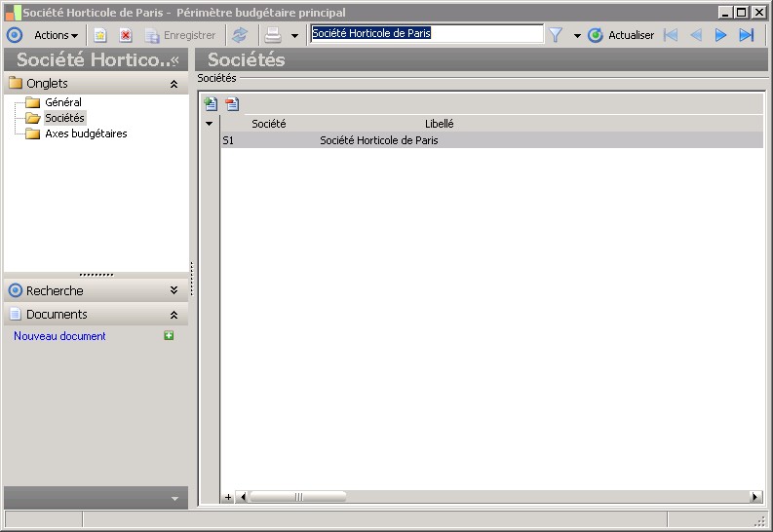Go to next record arrow
773x532 pixels.
coord(720,35)
